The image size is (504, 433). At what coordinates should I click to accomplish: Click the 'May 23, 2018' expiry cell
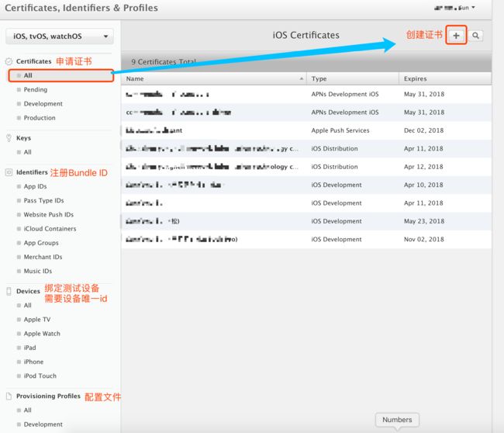pos(424,221)
